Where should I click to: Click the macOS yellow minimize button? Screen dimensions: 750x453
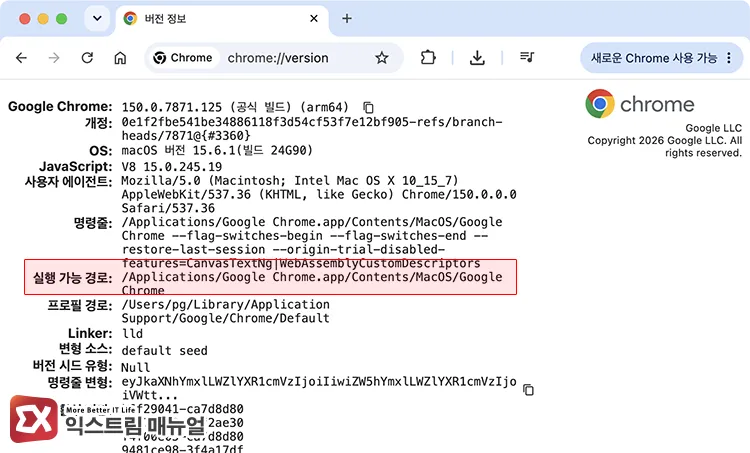click(x=43, y=19)
